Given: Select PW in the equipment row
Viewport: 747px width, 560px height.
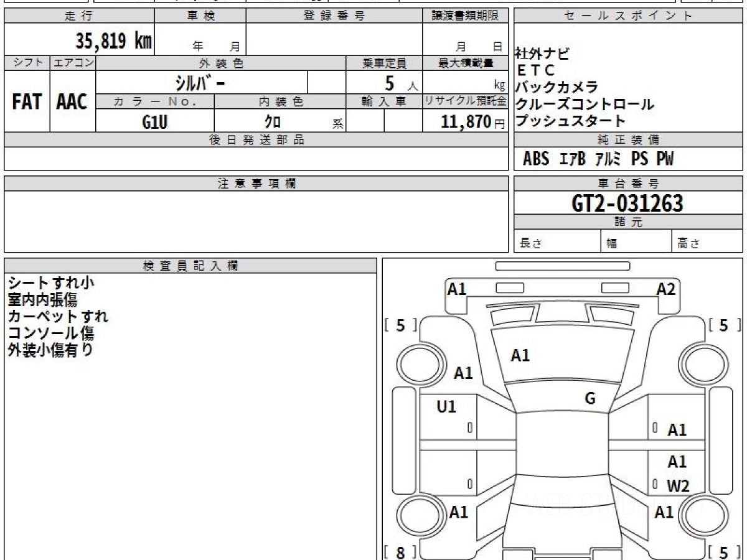Looking at the screenshot, I should coord(665,159).
